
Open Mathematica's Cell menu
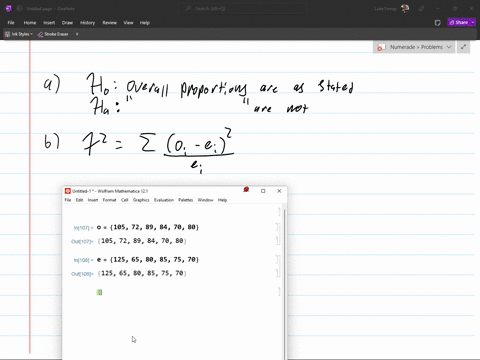(125, 200)
